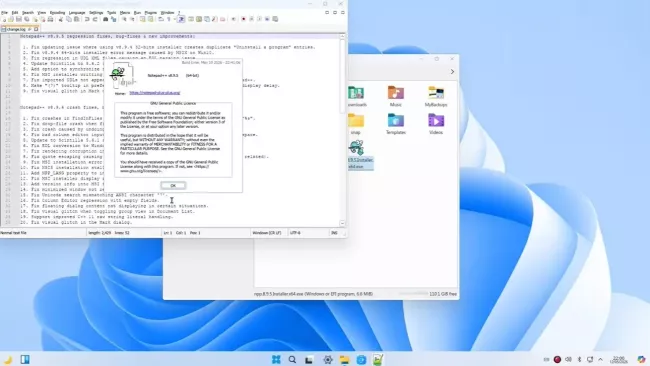Open the Notepad++ home page link
This screenshot has height=366, width=650.
(x=155, y=93)
